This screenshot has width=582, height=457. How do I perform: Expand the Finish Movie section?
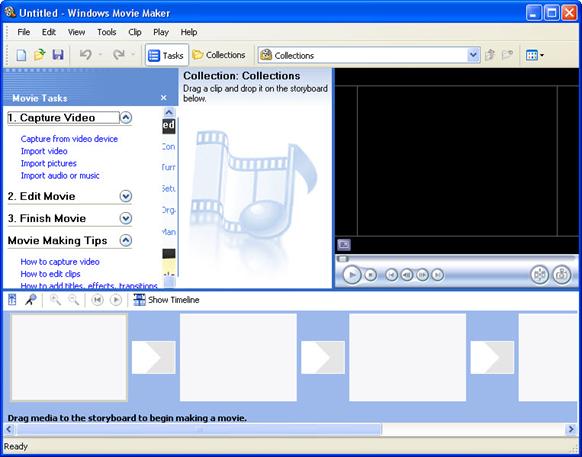126,218
